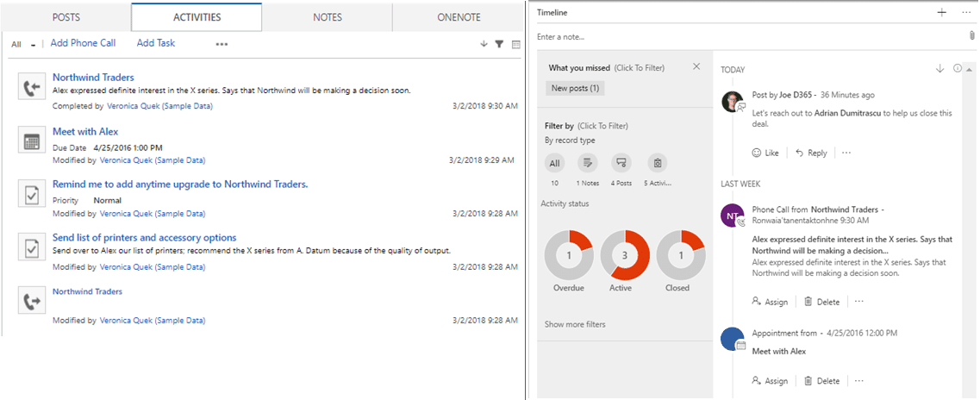Click calendar icon beside Meet with Alex
980x400 pixels.
[x=30, y=141]
